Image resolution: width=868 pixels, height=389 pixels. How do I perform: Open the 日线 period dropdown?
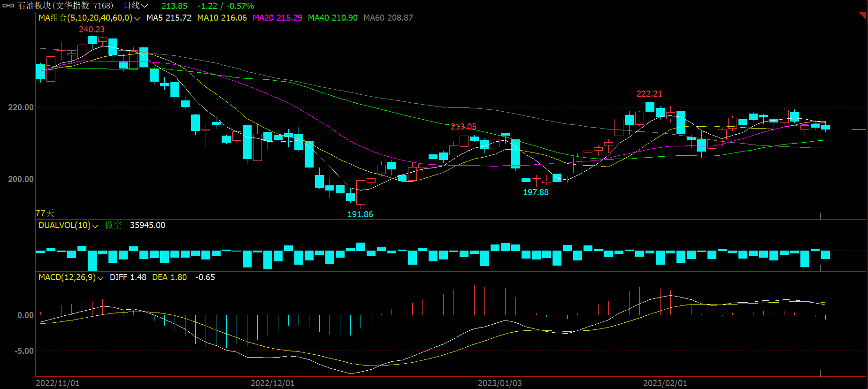point(136,6)
